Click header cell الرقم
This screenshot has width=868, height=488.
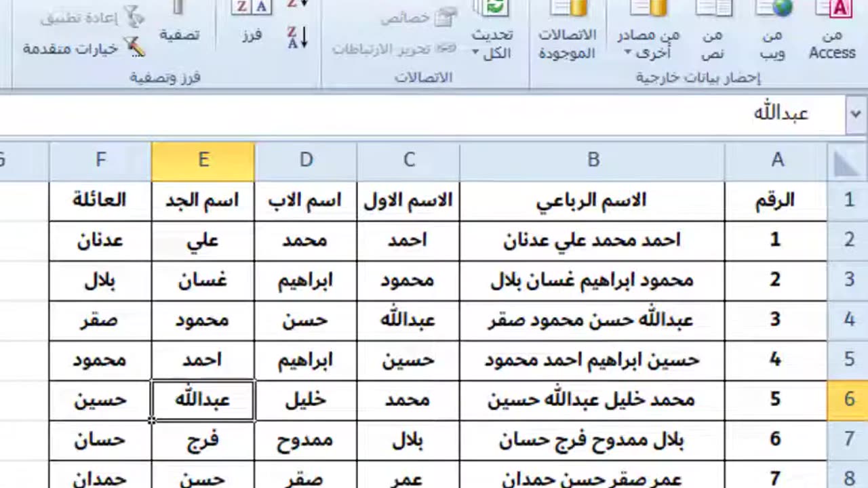click(776, 201)
